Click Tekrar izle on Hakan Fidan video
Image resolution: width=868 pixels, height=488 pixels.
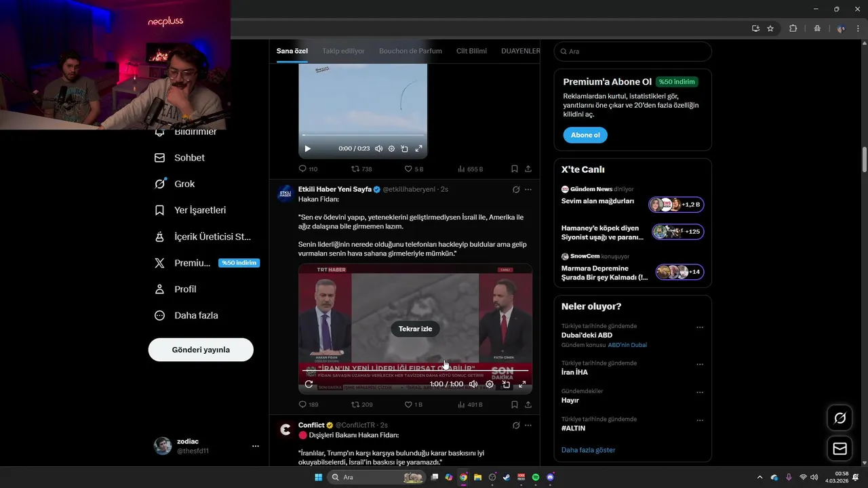tap(415, 329)
